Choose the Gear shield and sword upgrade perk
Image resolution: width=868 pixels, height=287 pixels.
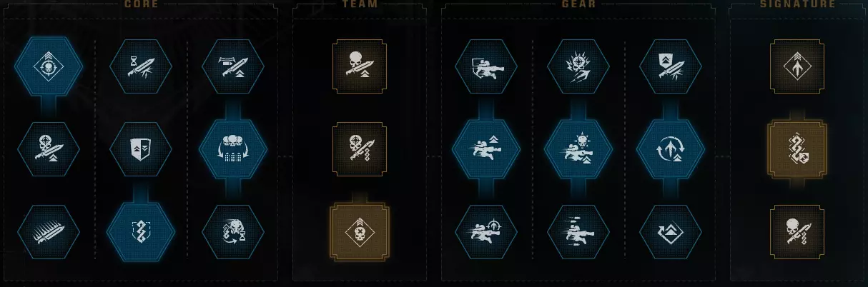(x=671, y=66)
